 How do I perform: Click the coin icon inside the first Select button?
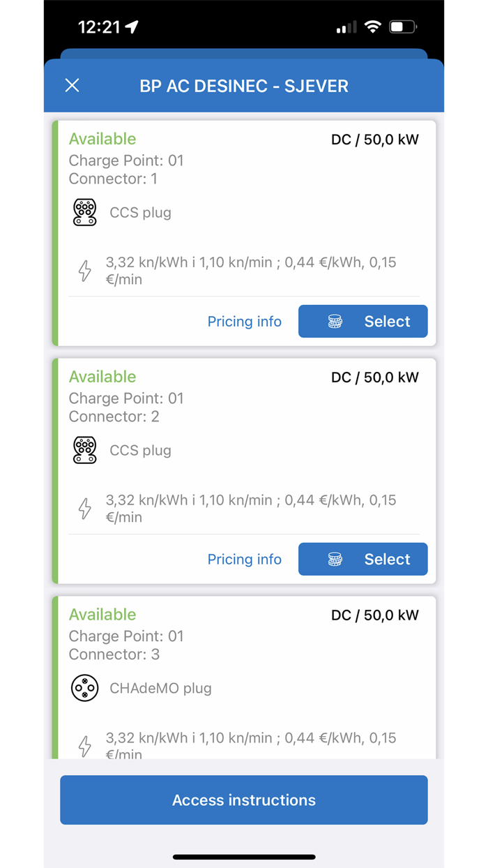[x=337, y=322]
